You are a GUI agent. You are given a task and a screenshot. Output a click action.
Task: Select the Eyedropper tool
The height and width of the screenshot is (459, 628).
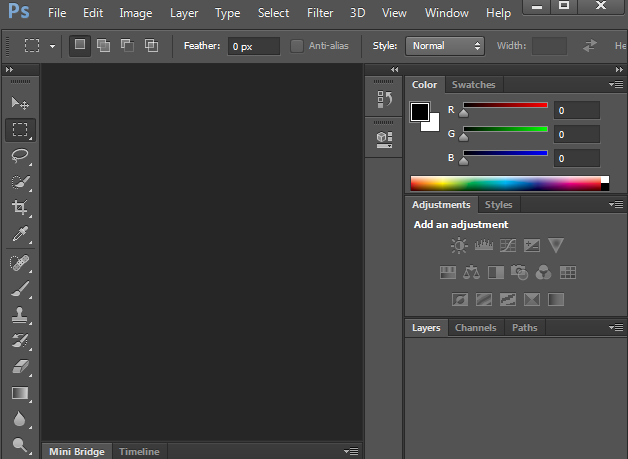pyautogui.click(x=20, y=234)
